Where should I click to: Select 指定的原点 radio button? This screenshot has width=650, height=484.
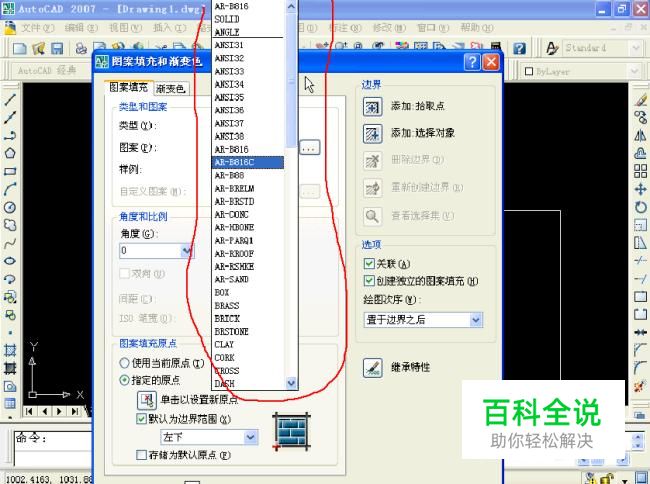[x=124, y=380]
